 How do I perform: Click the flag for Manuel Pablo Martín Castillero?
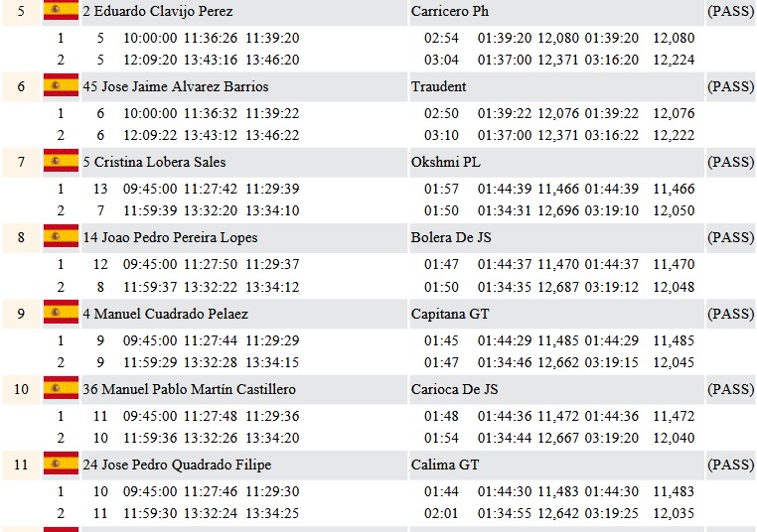pyautogui.click(x=61, y=389)
